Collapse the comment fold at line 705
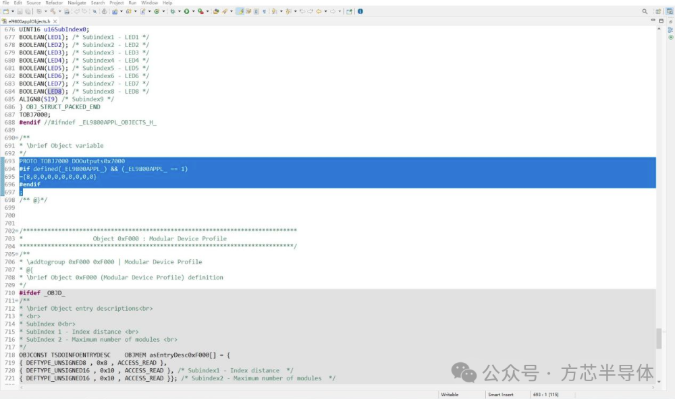675x399 pixels. tap(17, 254)
